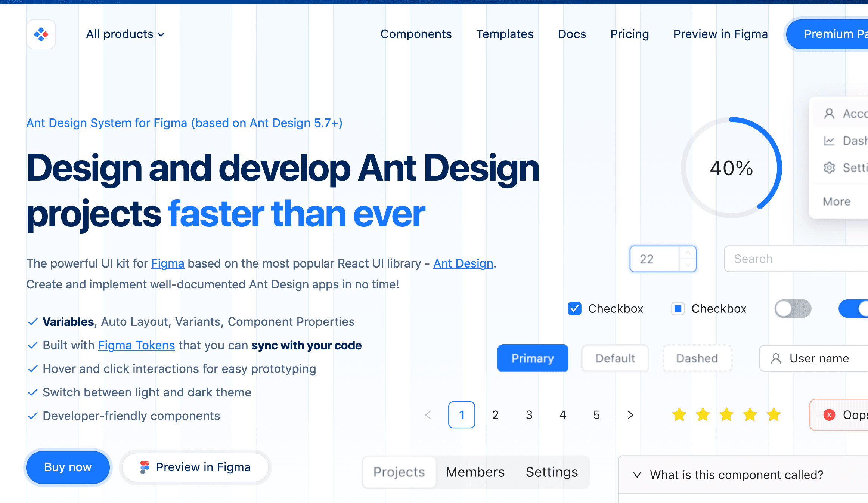Open the Ant Design hyperlink

click(463, 263)
